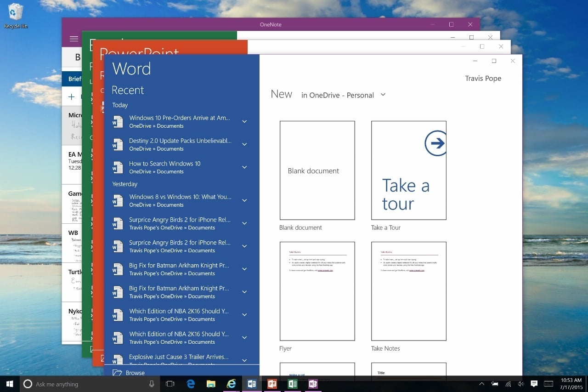Expand options for 'Destiny 2.0 Update Packs'

pyautogui.click(x=244, y=144)
